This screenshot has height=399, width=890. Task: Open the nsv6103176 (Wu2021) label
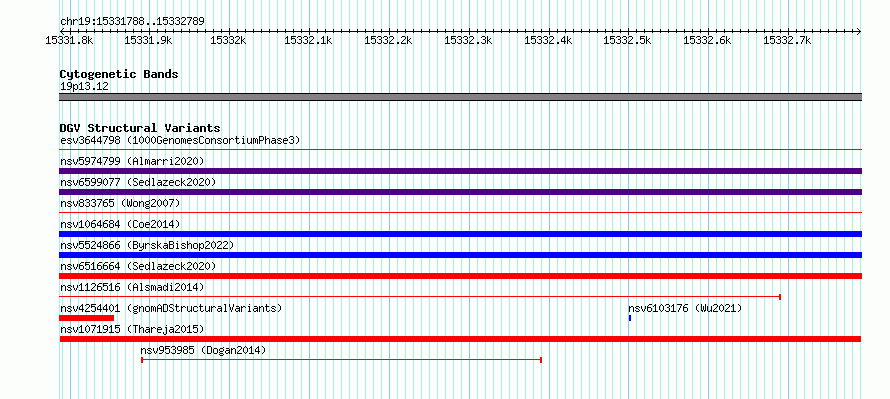[685, 308]
